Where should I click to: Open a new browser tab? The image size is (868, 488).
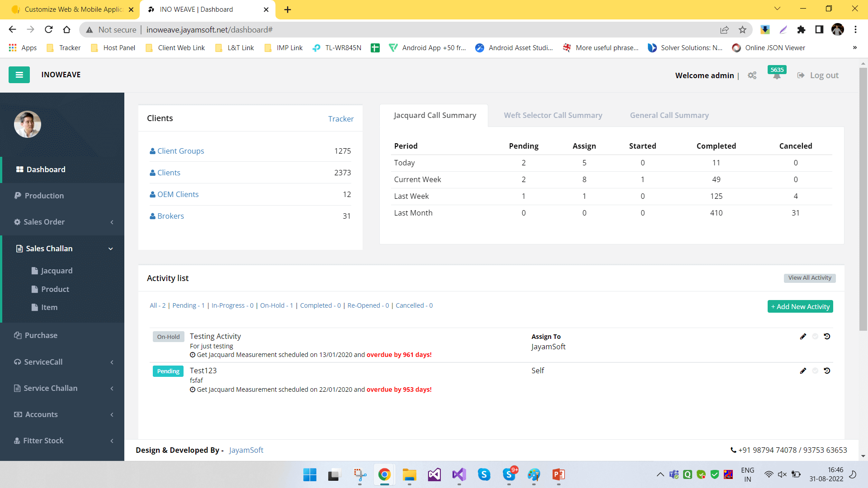click(x=288, y=9)
